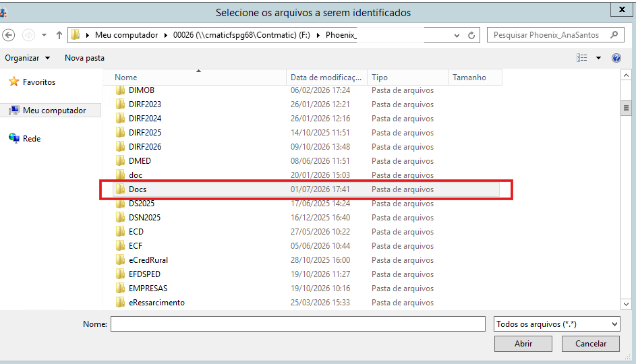
Task: Select the DS2025 folder
Action: 142,204
